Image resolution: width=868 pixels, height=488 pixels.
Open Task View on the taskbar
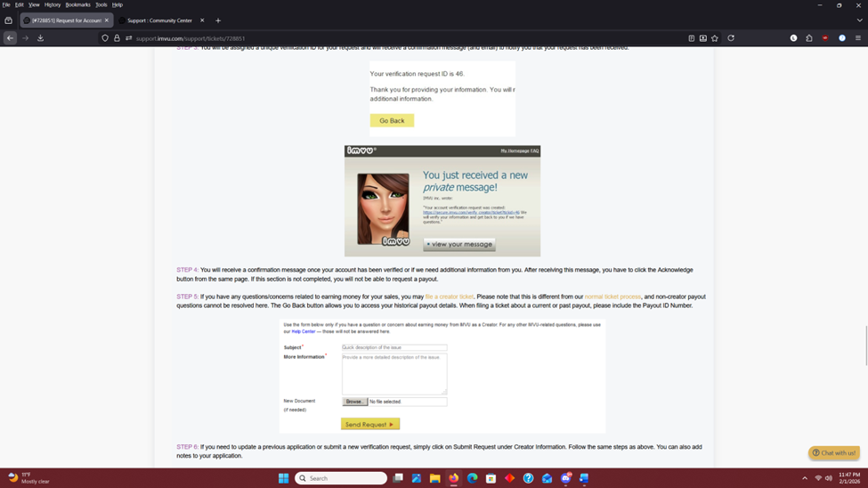397,478
